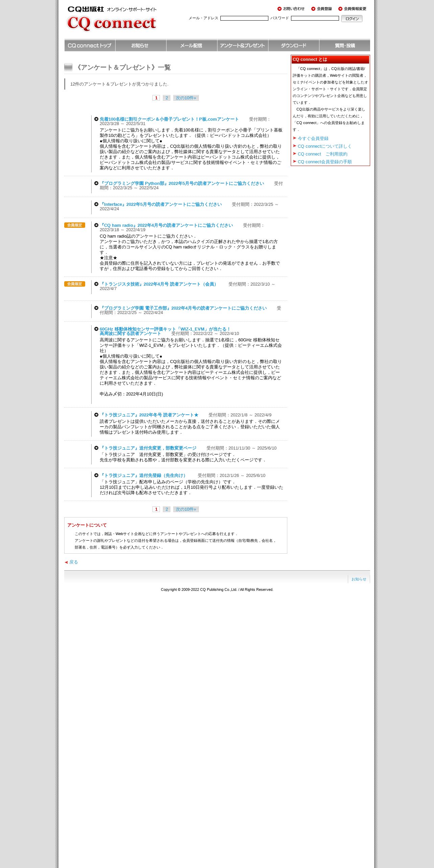Select page 1 in top pagination
This screenshot has width=434, height=868.
pos(156,98)
